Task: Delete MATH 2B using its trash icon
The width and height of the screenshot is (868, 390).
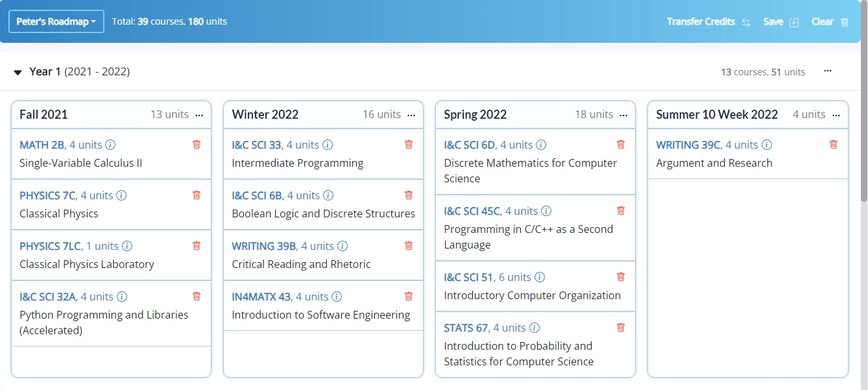Action: (x=197, y=145)
